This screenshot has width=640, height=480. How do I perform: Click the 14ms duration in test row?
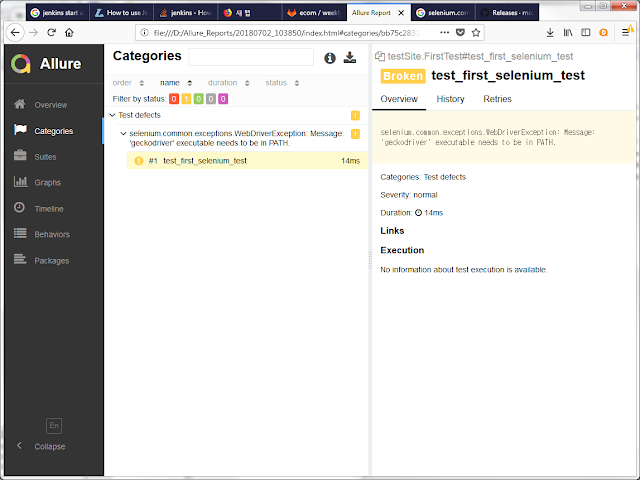coord(350,161)
